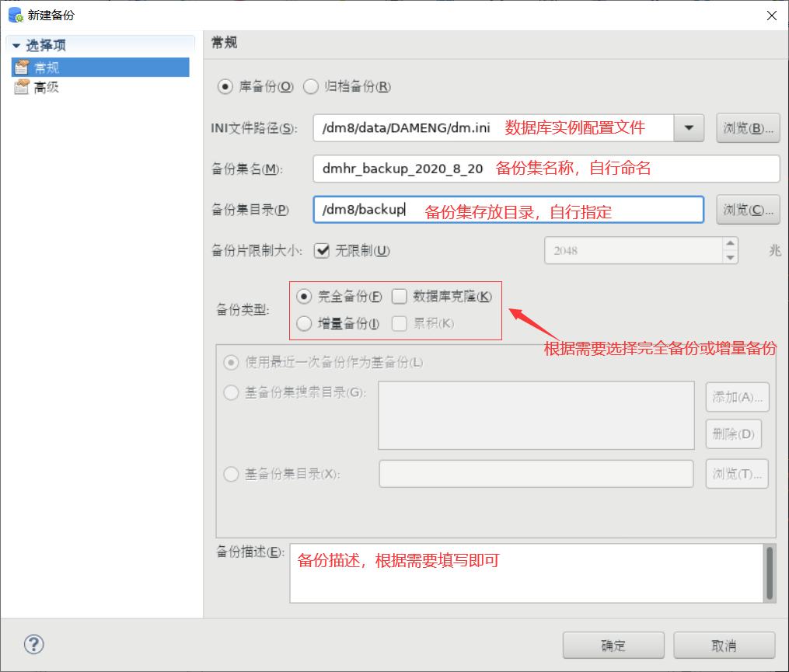Enable the 数据库克隆 checkbox
This screenshot has width=789, height=672.
(399, 296)
